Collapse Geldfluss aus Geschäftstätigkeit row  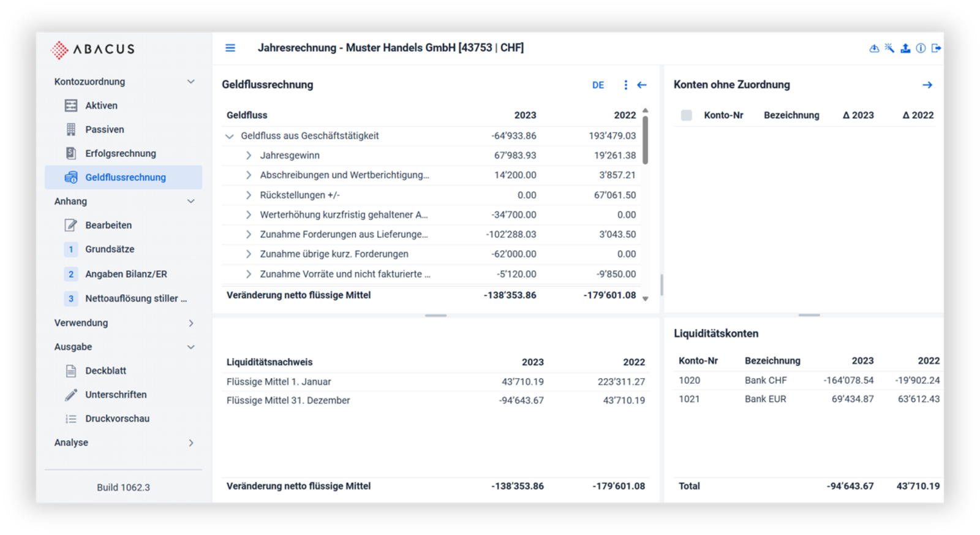click(x=230, y=136)
